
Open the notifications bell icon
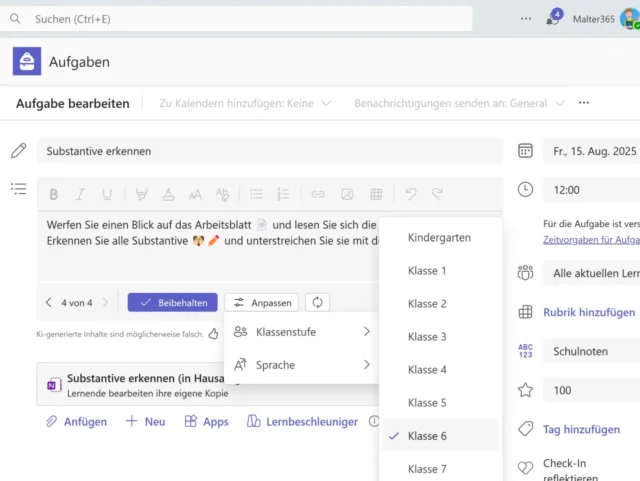tap(553, 19)
